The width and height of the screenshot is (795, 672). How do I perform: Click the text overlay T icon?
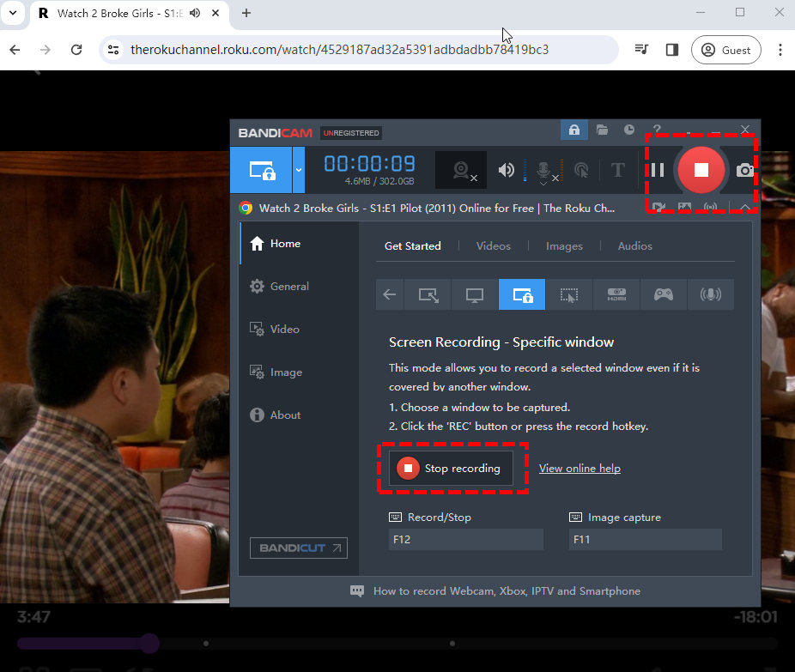[x=617, y=170]
